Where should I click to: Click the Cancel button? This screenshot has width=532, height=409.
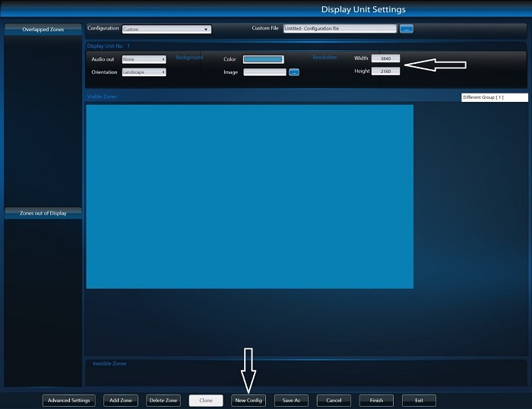point(334,401)
